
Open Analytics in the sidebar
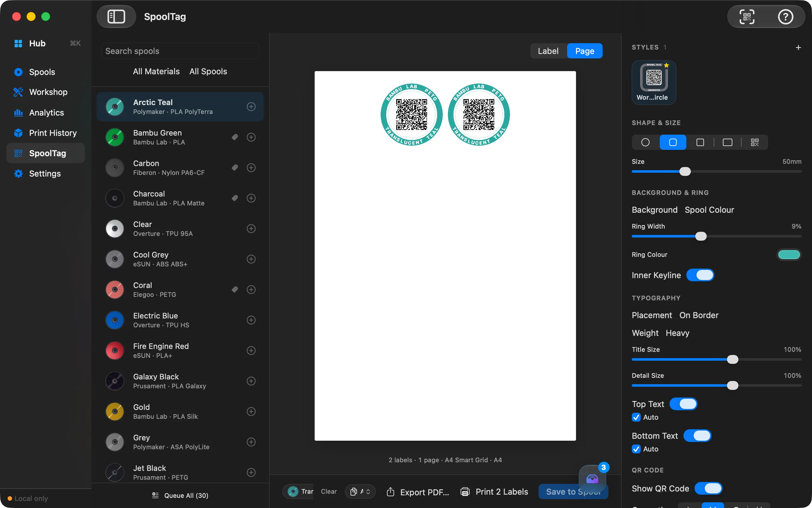pos(46,112)
